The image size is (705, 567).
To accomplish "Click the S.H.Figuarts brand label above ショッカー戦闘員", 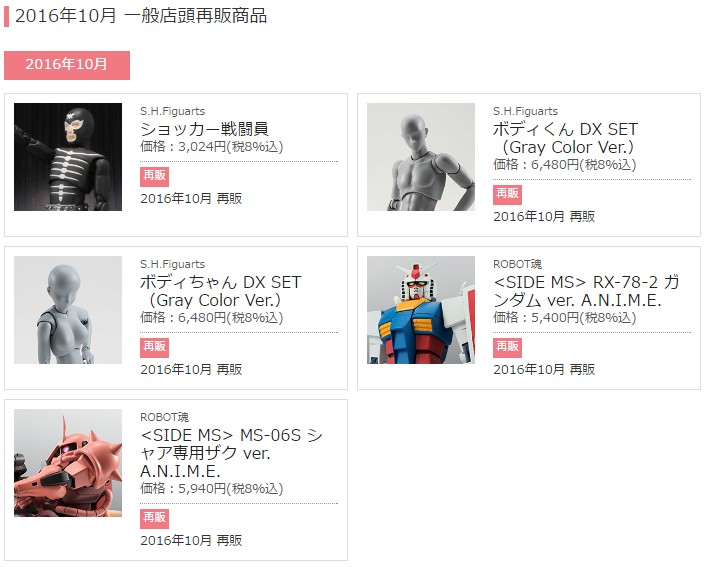I will [173, 111].
